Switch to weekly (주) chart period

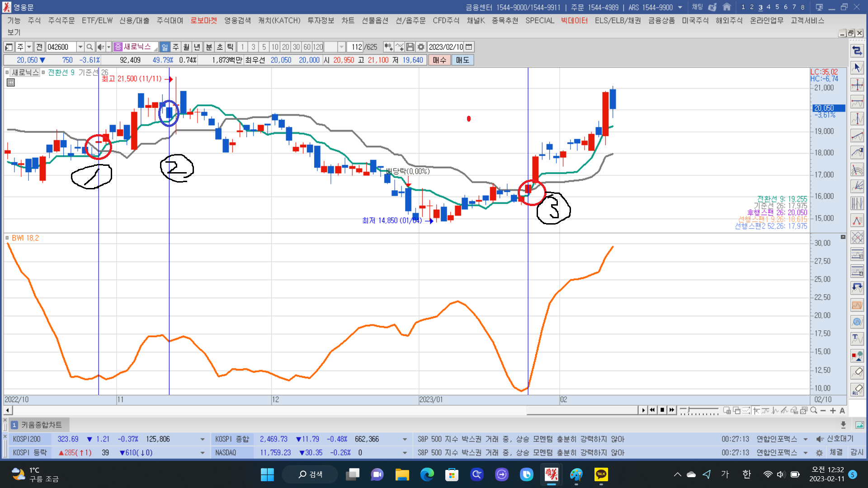[175, 47]
